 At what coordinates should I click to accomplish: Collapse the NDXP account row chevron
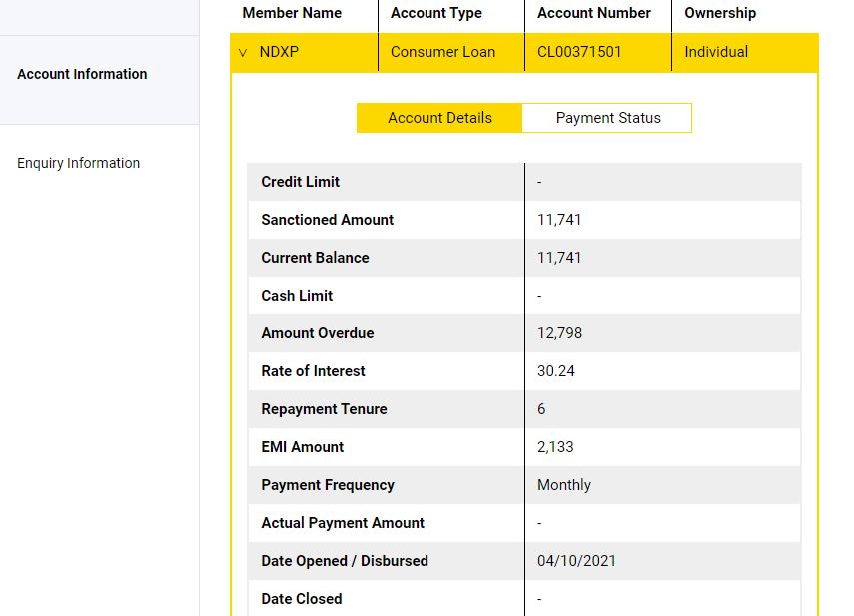243,53
